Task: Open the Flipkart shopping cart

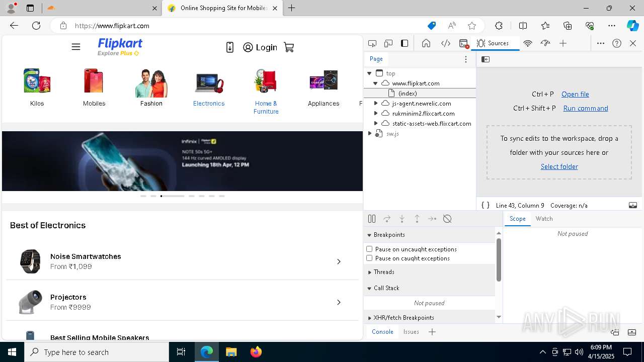Action: pyautogui.click(x=289, y=47)
